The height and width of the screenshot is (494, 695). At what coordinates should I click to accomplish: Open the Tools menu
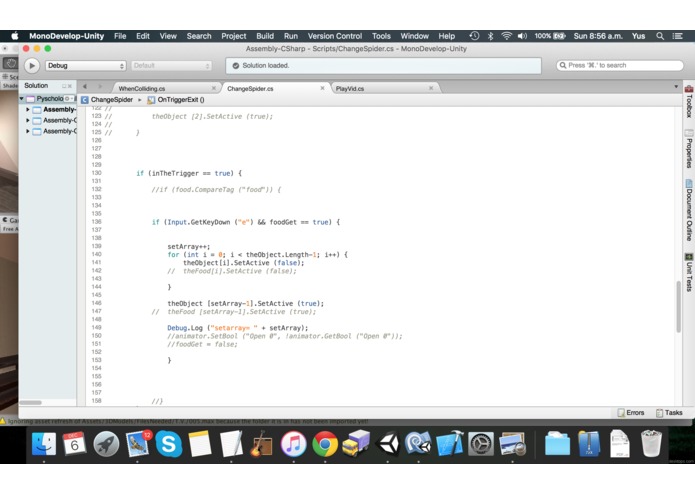tap(381, 36)
